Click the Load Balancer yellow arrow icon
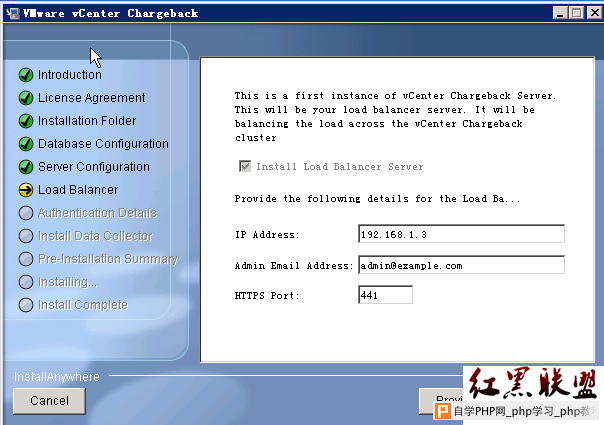The image size is (604, 425). tap(26, 190)
